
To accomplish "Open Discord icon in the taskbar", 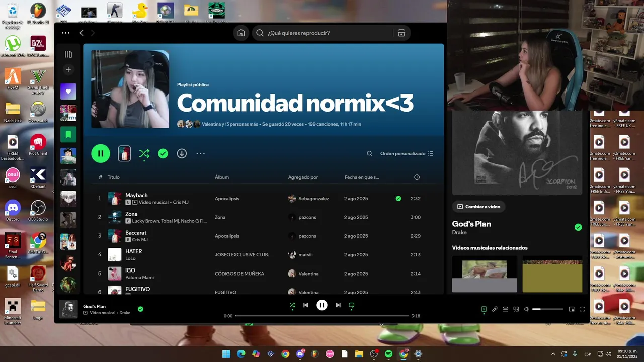I will (x=300, y=354).
